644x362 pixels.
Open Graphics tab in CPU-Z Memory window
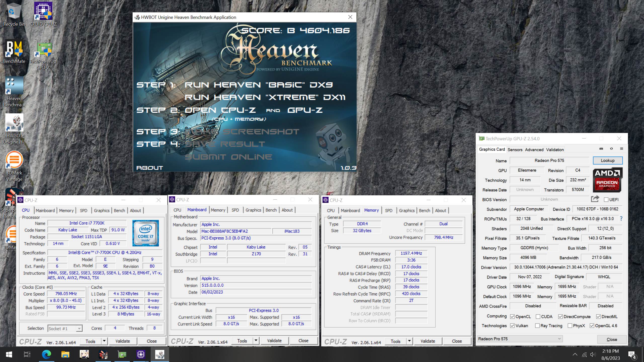coord(407,210)
